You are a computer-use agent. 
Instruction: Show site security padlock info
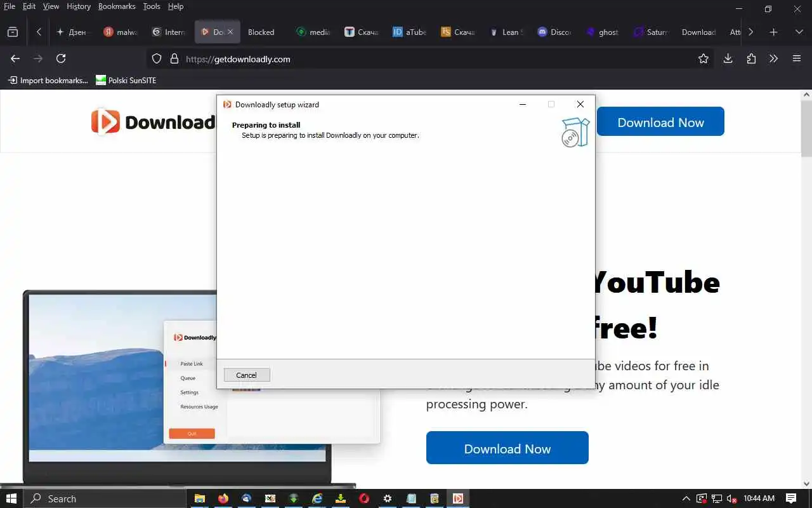(x=174, y=58)
